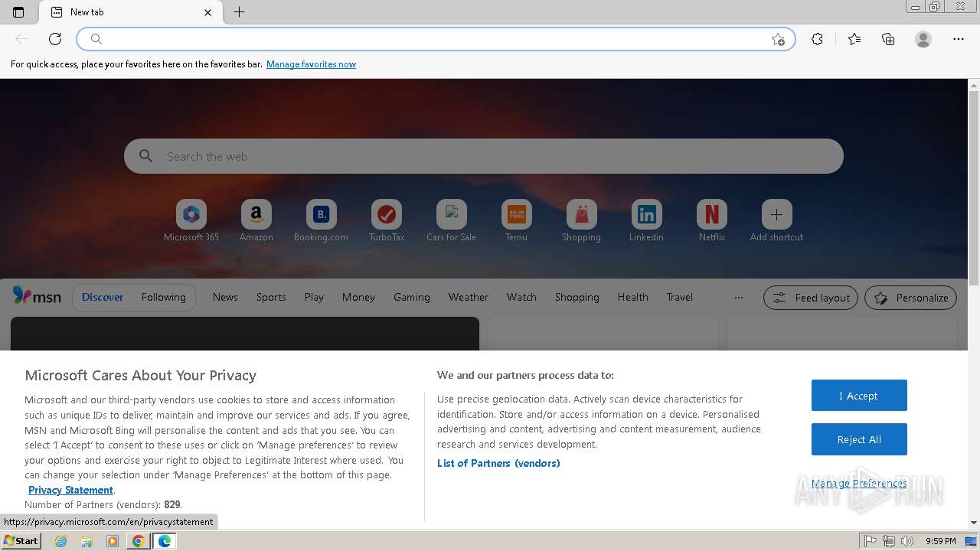The width and height of the screenshot is (980, 551).
Task: Open the Health category
Action: click(x=633, y=297)
